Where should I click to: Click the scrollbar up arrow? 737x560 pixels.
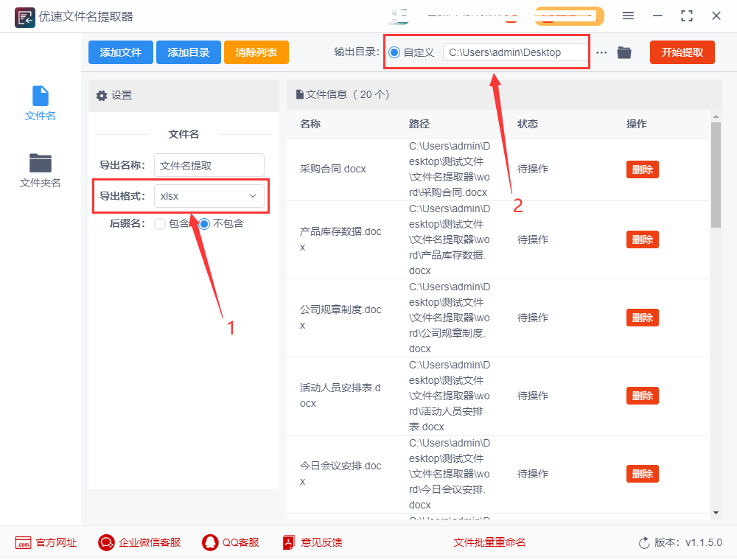point(716,116)
